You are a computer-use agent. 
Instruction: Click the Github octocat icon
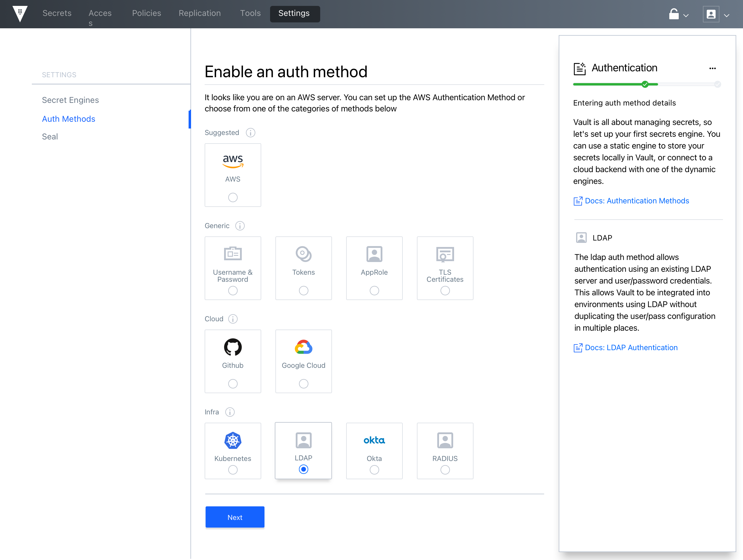pos(233,347)
